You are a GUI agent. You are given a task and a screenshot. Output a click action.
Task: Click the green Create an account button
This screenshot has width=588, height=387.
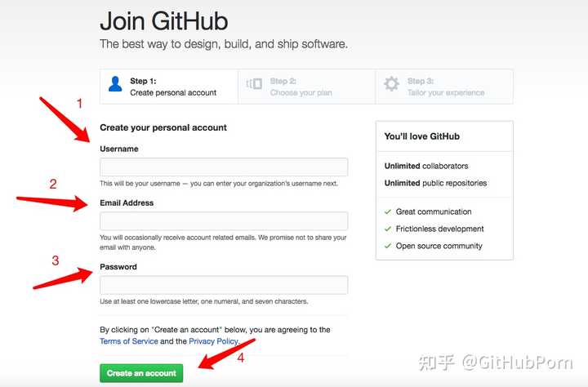coord(141,373)
